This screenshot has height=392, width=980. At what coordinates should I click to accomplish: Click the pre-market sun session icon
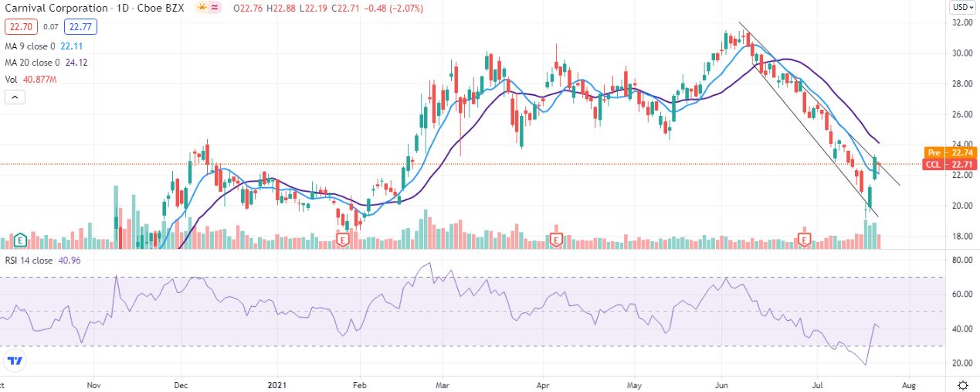click(202, 8)
